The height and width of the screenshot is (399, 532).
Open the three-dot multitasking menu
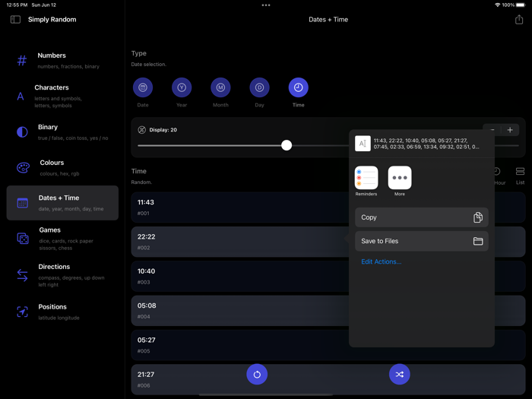coord(266,5)
